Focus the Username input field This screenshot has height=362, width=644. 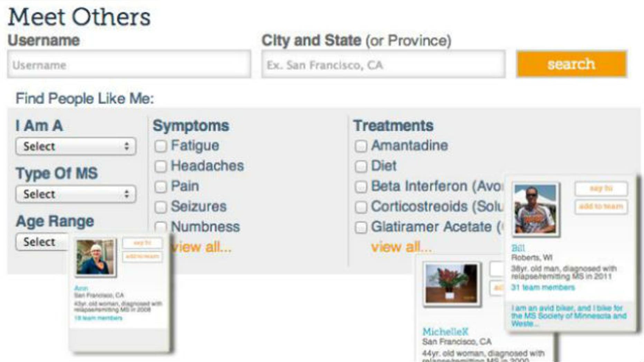(x=129, y=65)
